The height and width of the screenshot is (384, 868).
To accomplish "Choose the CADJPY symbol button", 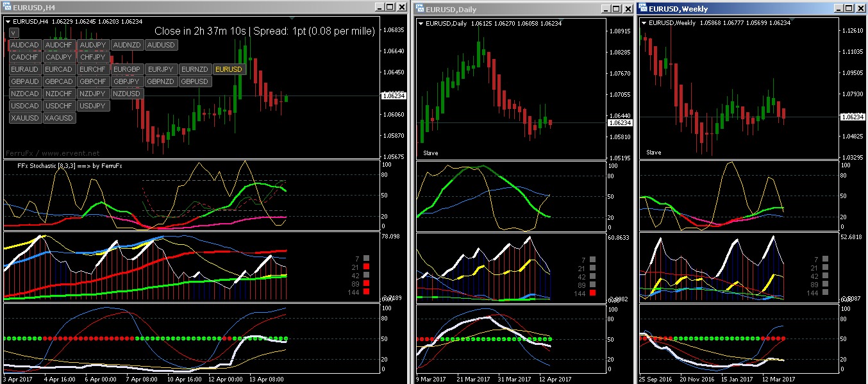I will click(x=60, y=58).
